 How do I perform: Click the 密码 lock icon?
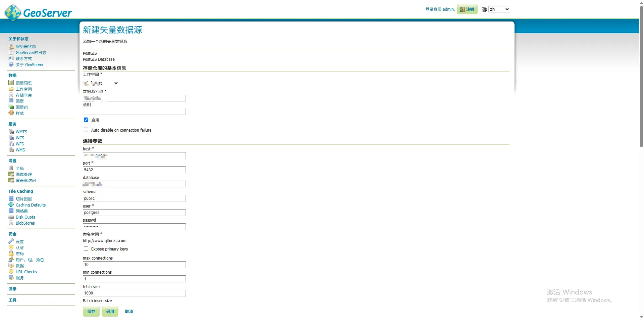point(11,254)
